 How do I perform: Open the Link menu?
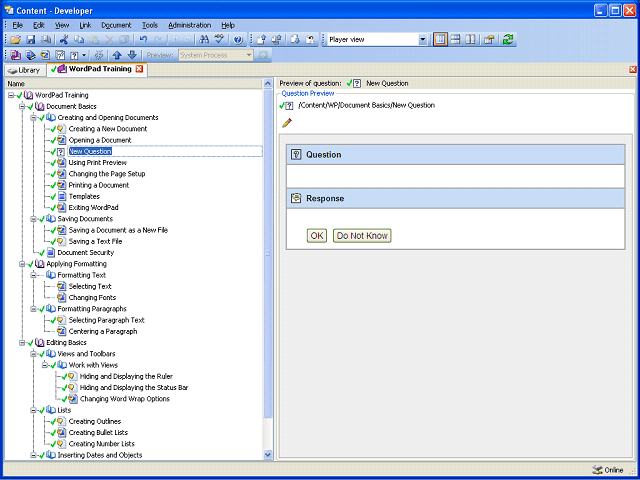(85, 25)
